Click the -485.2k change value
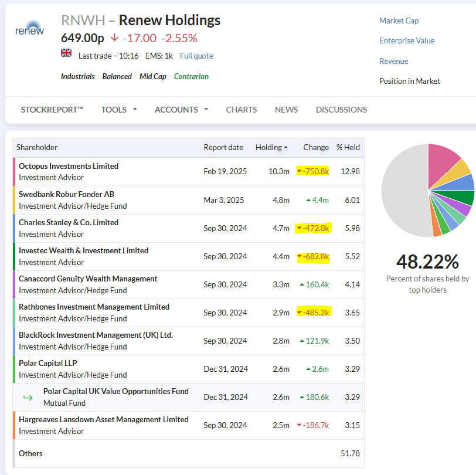The height and width of the screenshot is (475, 476). [313, 313]
